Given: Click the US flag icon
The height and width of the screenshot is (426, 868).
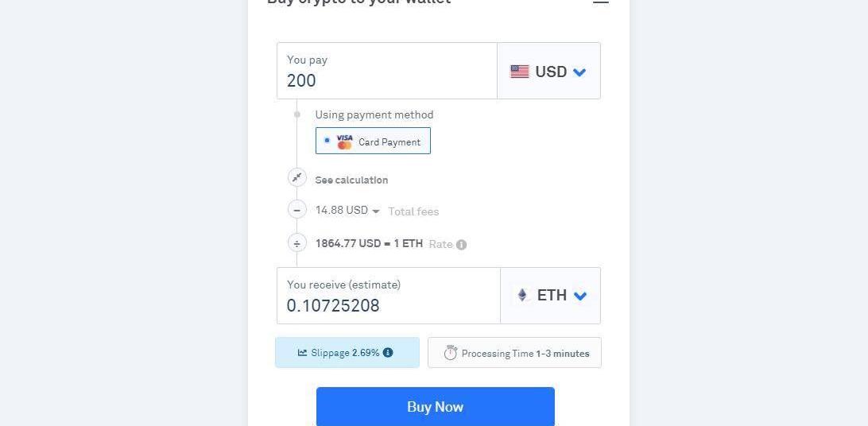Looking at the screenshot, I should point(519,72).
